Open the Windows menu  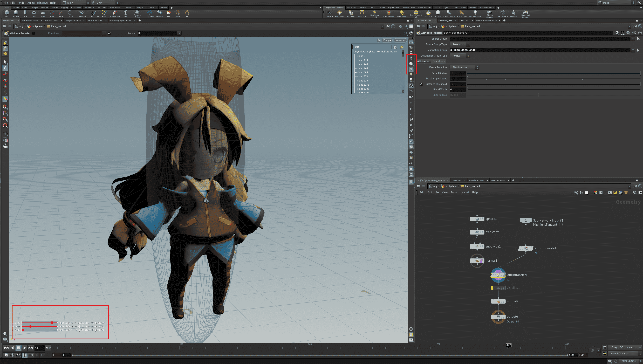[43, 3]
